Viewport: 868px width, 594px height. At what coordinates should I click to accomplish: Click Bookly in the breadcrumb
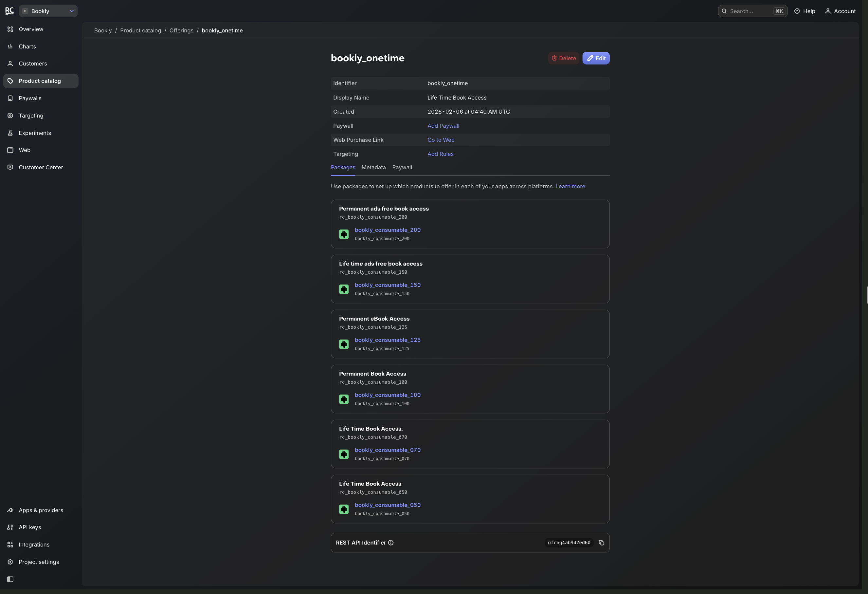click(103, 31)
